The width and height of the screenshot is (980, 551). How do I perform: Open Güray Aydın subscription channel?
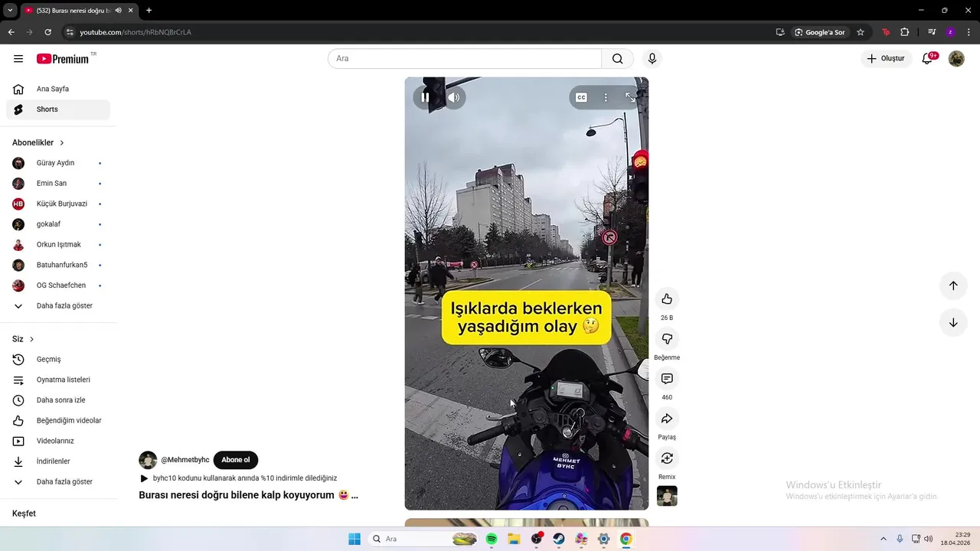click(58, 163)
